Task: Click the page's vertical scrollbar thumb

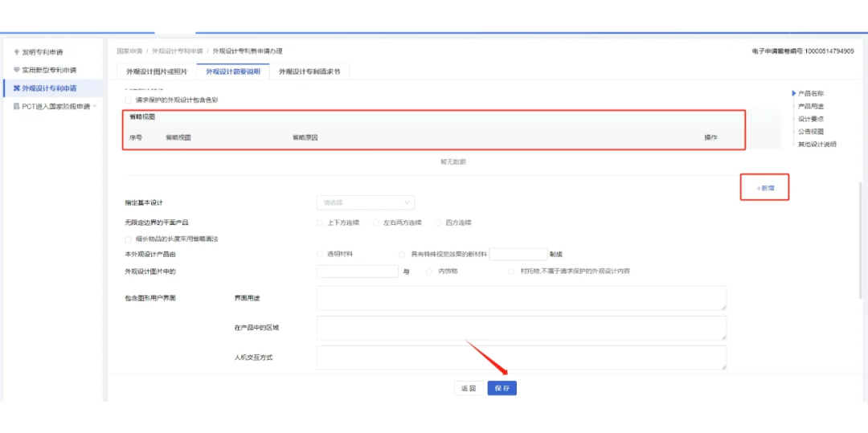Action: (860, 240)
